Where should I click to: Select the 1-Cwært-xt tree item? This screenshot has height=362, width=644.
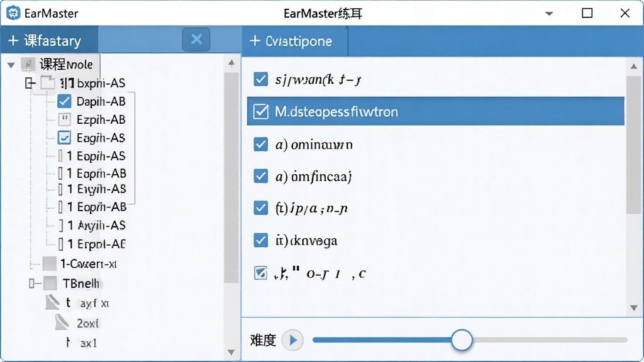88,263
